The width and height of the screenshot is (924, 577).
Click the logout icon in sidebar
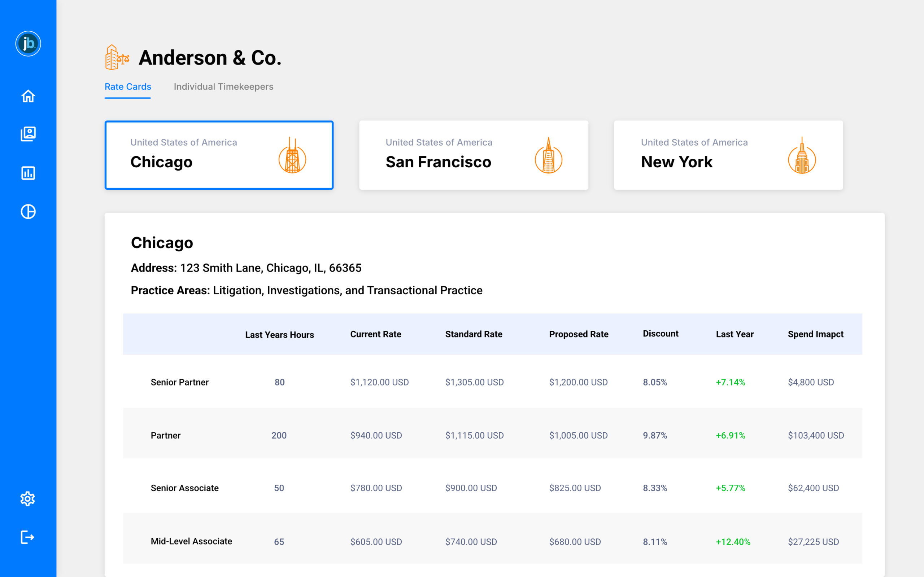coord(27,537)
